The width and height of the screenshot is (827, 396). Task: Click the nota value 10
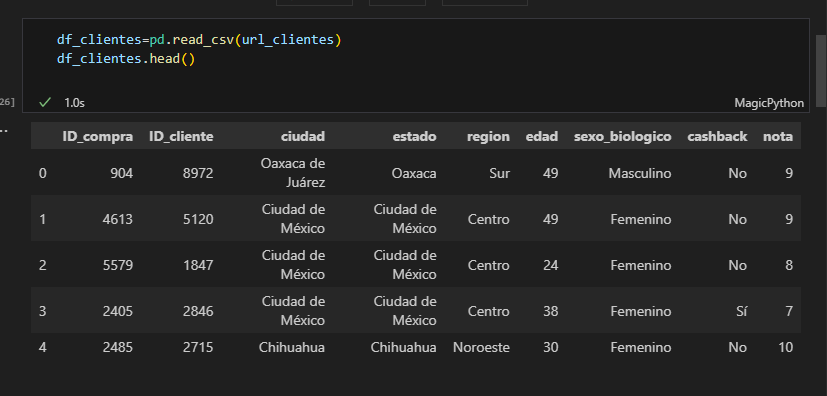(785, 347)
